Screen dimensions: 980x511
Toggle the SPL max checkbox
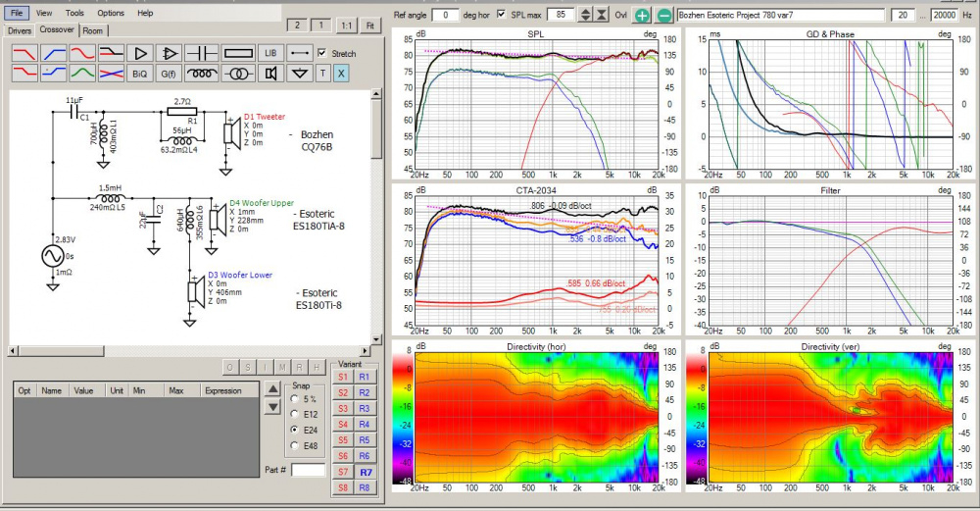502,15
